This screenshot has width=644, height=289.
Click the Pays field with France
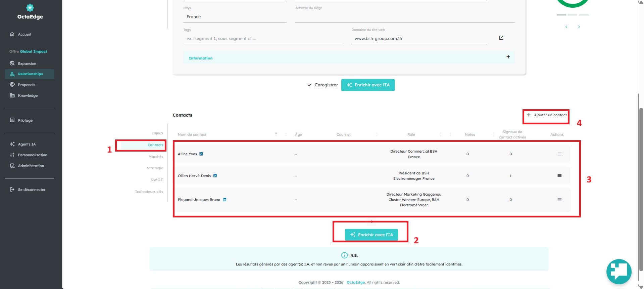point(235,17)
